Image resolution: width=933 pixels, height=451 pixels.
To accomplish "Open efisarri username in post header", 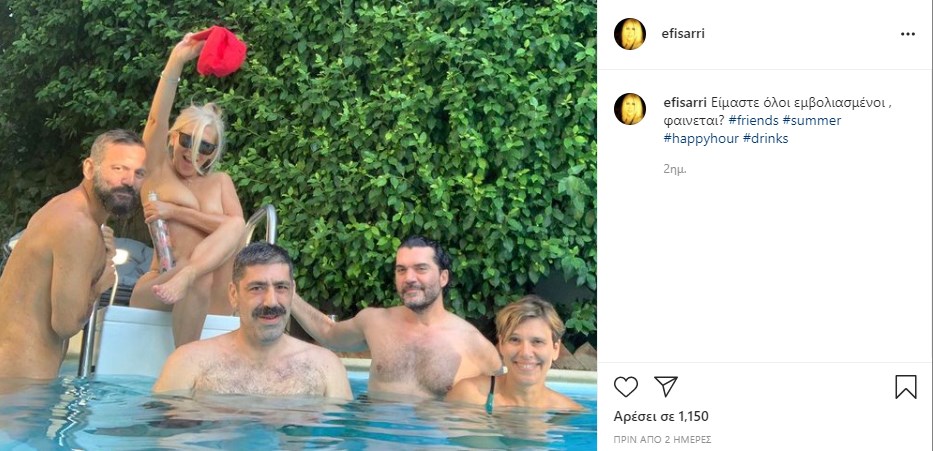I will pyautogui.click(x=683, y=34).
